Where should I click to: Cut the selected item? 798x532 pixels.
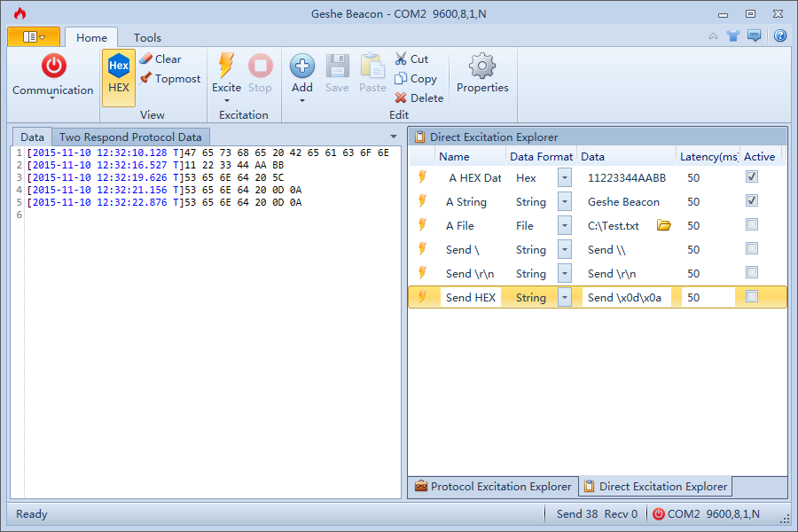click(x=411, y=59)
